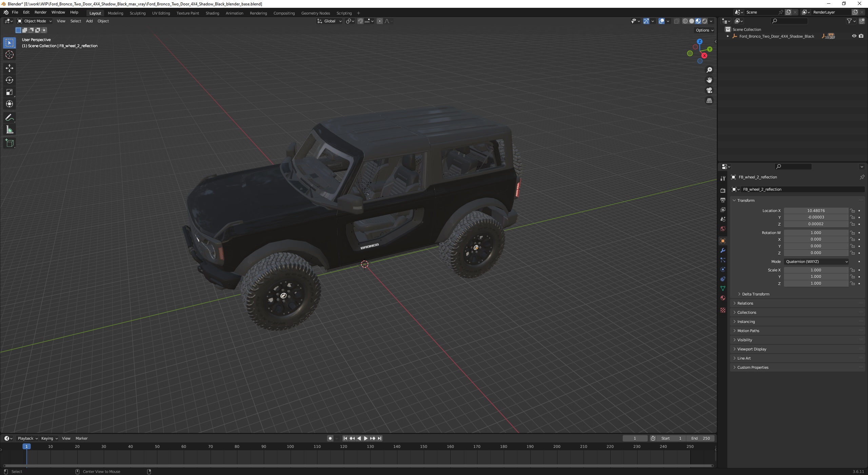Open the Render menu

tap(40, 12)
